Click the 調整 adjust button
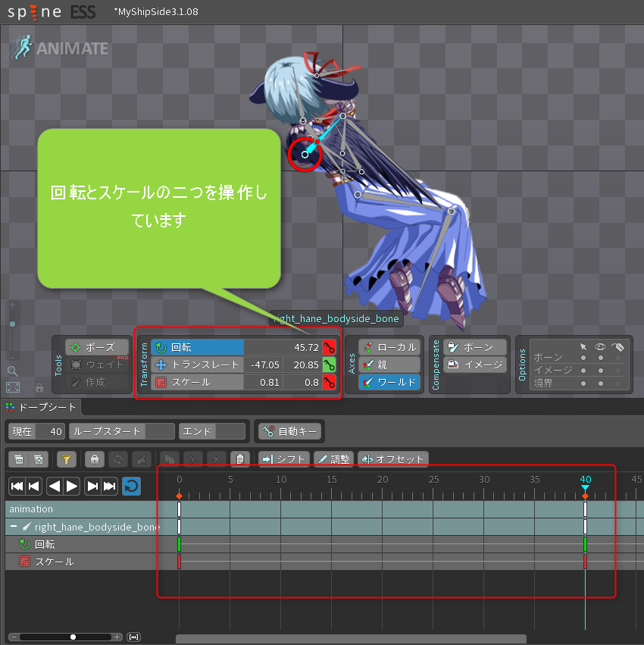Screen dimensions: 644x645 [333, 459]
